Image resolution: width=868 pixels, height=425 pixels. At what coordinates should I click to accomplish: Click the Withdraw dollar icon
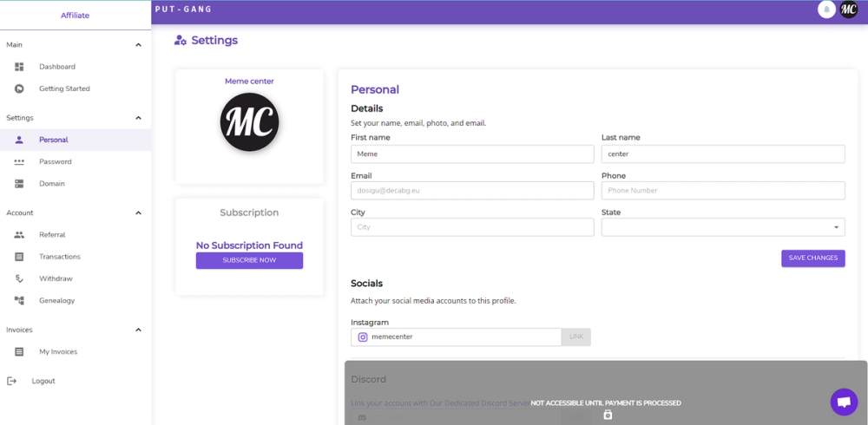(x=19, y=279)
